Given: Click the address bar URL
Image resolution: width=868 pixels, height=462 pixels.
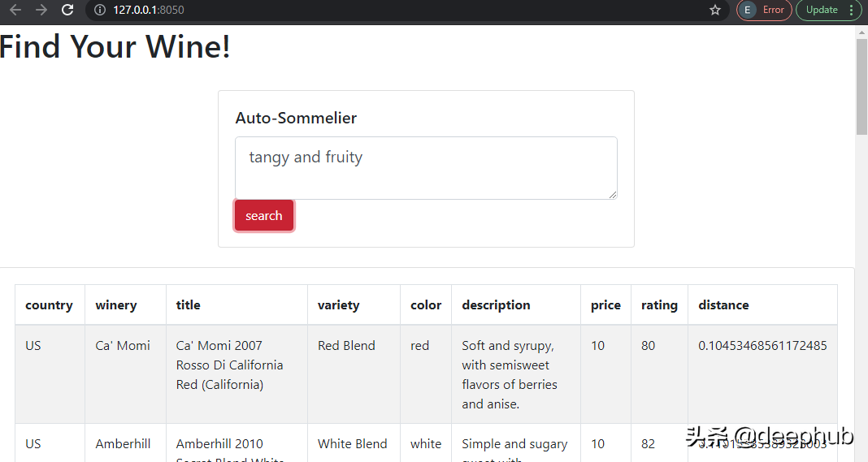Looking at the screenshot, I should [x=149, y=10].
